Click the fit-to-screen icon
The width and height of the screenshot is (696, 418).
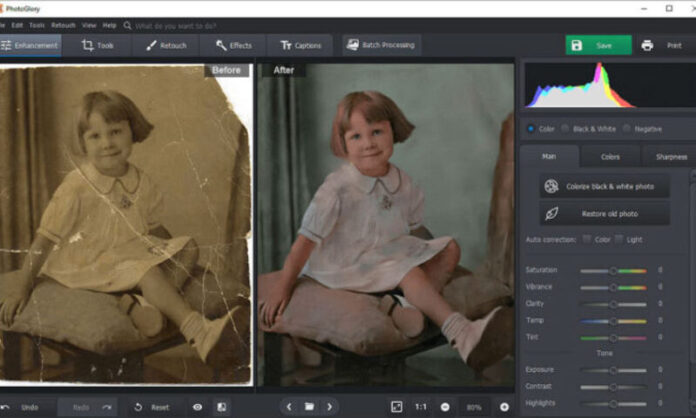(397, 407)
